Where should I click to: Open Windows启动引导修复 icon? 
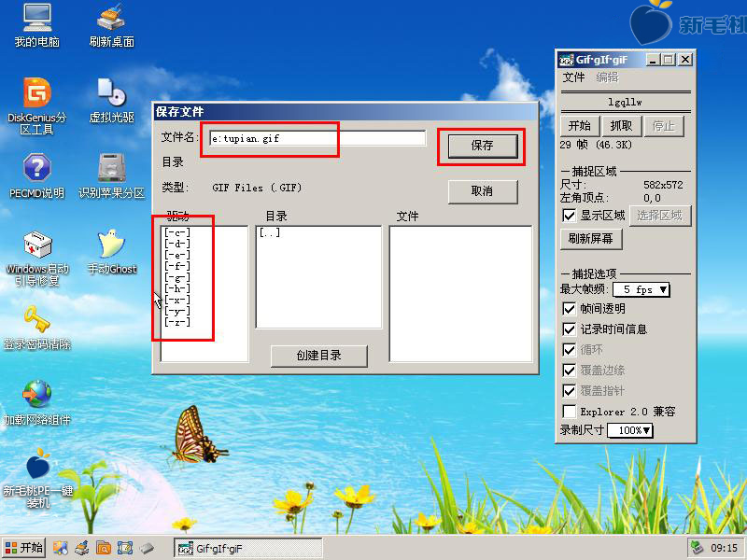point(37,259)
